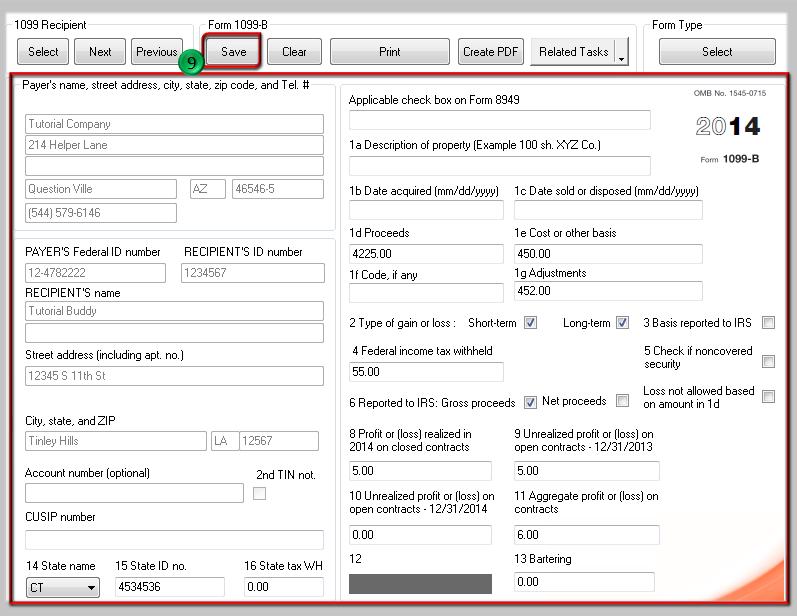Click payer state AZ field
Image resolution: width=797 pixels, height=616 pixels.
207,189
